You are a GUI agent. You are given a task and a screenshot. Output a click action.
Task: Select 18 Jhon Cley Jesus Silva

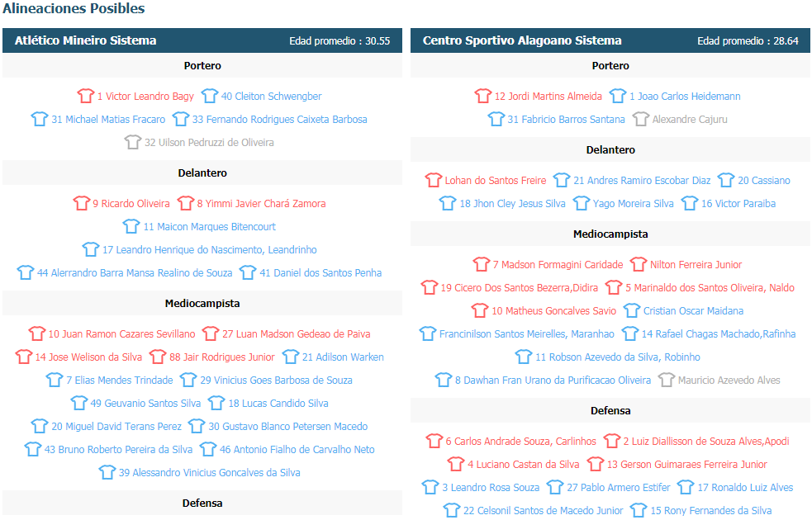(513, 203)
